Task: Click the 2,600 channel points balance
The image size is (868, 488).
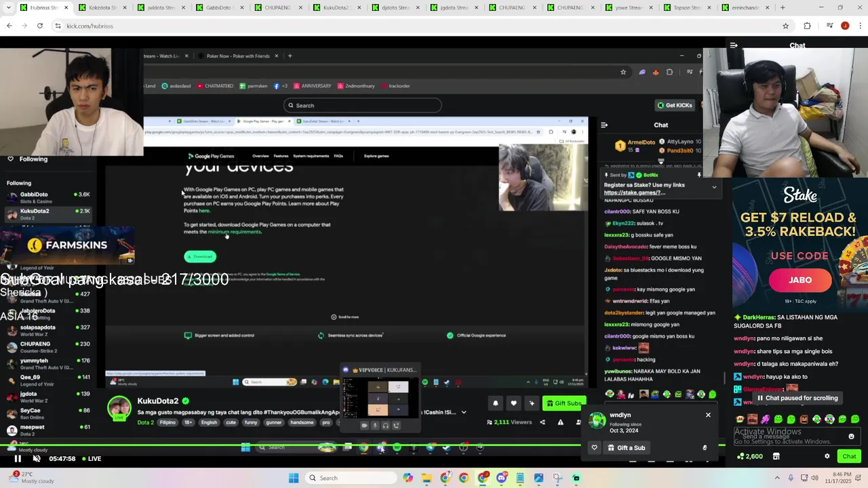Action: click(x=749, y=456)
